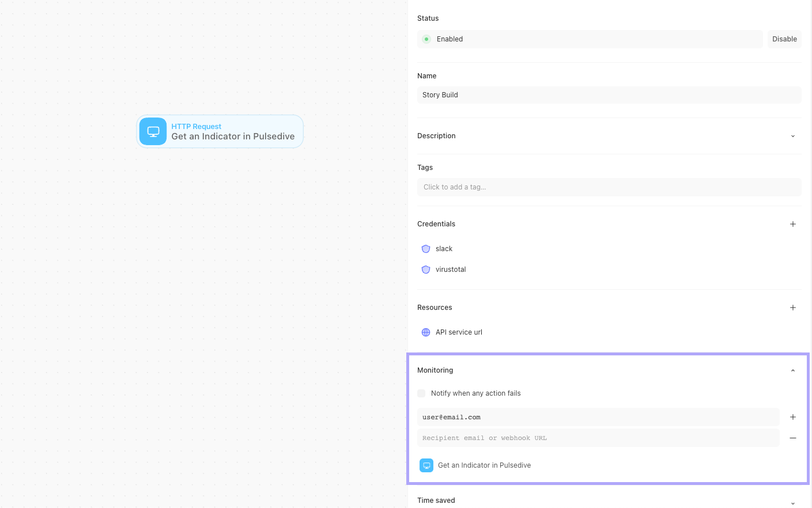
Task: Click the Pulsedive action icon under Monitoring
Action: click(x=426, y=465)
